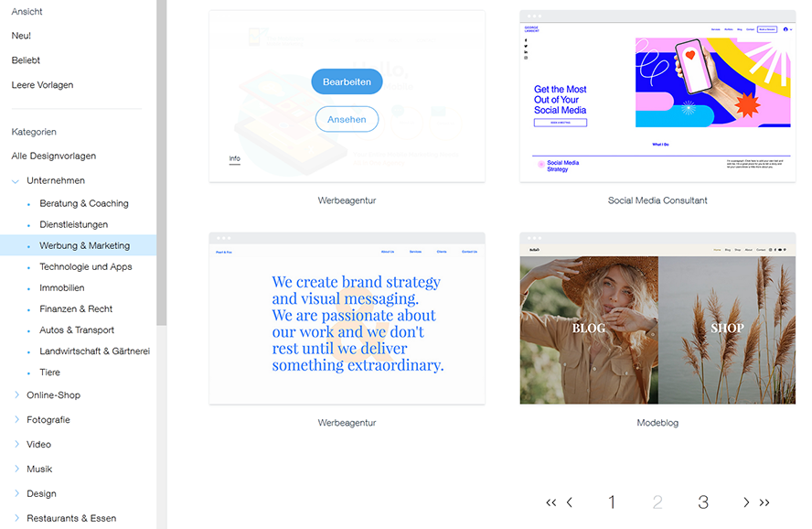Open the Info link on template
This screenshot has height=529, width=812.
234,159
